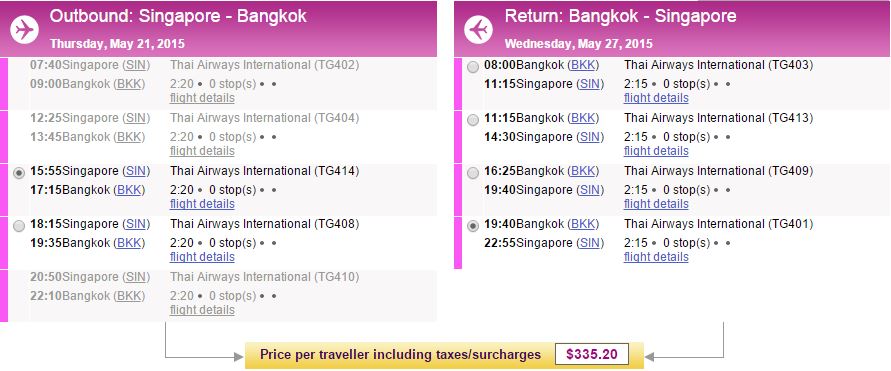Click SIN airport link for 15:55 departure
Image resolution: width=891 pixels, height=371 pixels.
coord(136,171)
